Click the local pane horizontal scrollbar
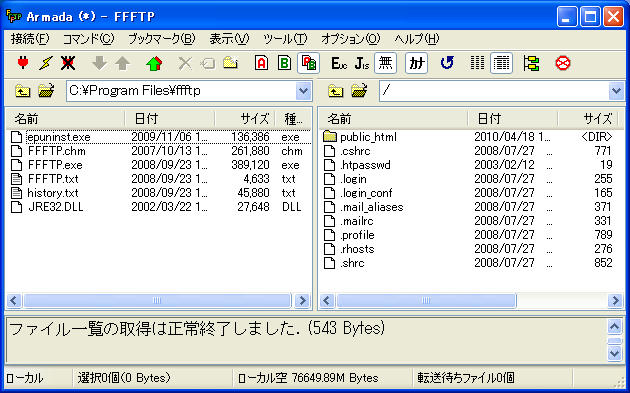This screenshot has width=630, height=393. 157,300
